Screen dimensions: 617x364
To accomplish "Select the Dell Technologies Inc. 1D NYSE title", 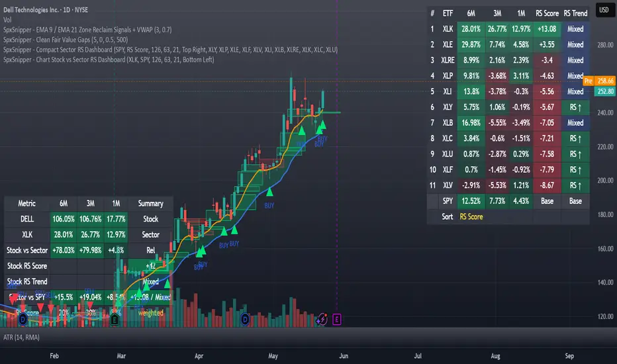I will (x=46, y=10).
